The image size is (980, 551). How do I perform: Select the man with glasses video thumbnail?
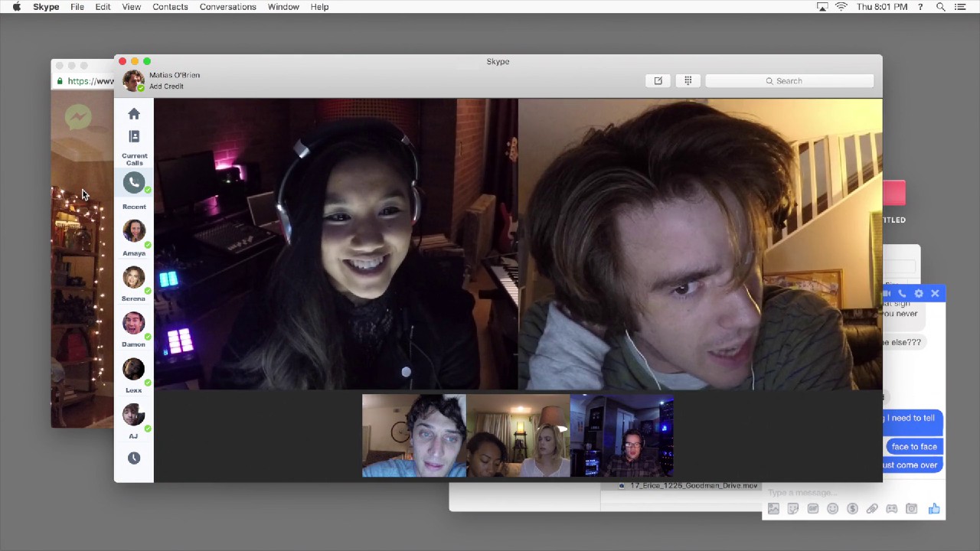point(622,435)
